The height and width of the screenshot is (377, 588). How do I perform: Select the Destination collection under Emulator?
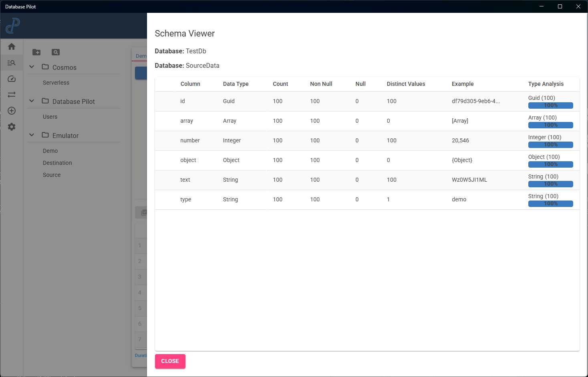point(57,163)
